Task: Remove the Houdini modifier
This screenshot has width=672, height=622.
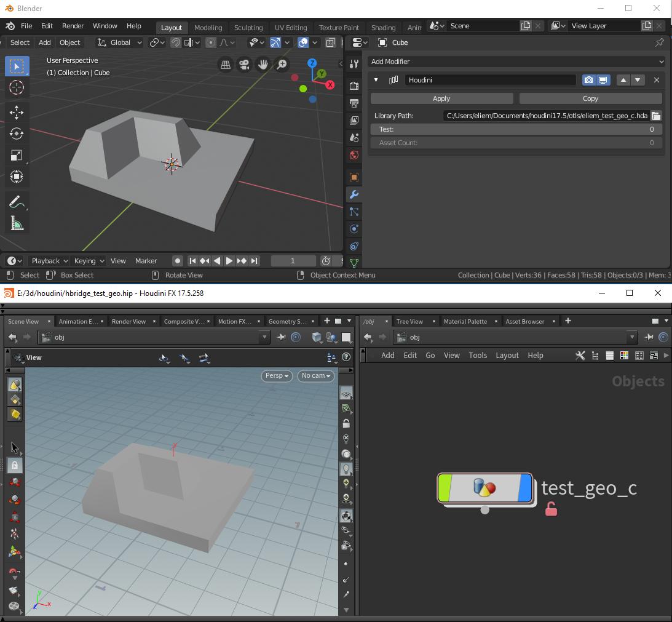Action: 656,80
